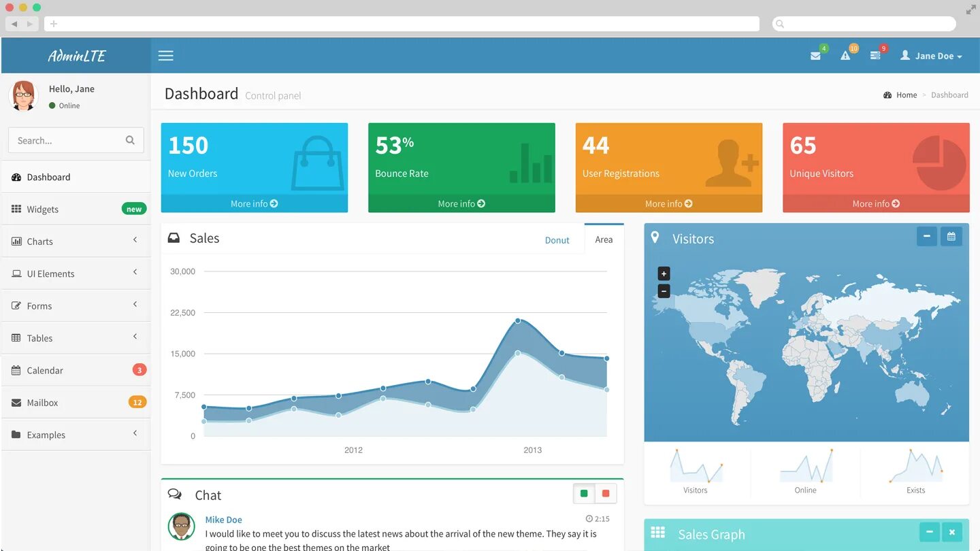Click the browser back arrow
This screenshot has width=980, height=551.
(x=14, y=24)
